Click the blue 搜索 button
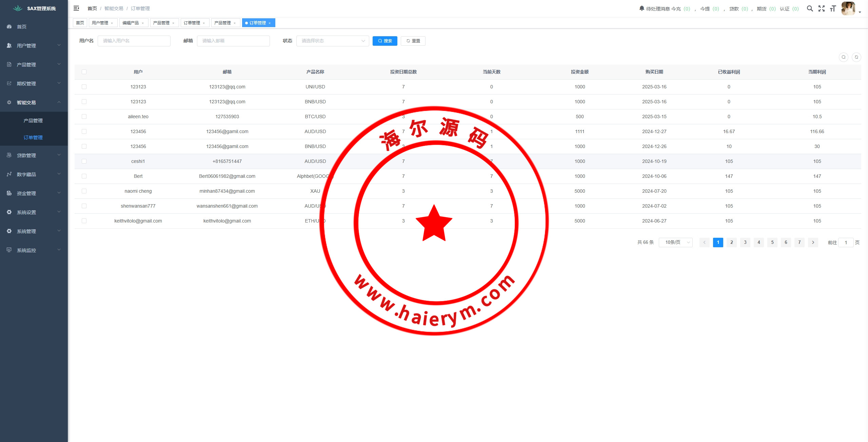The width and height of the screenshot is (868, 442). coord(385,41)
